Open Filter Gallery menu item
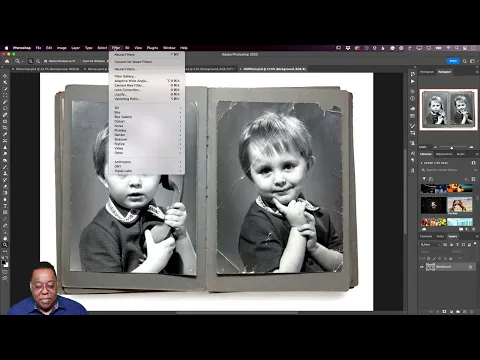The width and height of the screenshot is (480, 360). click(147, 76)
